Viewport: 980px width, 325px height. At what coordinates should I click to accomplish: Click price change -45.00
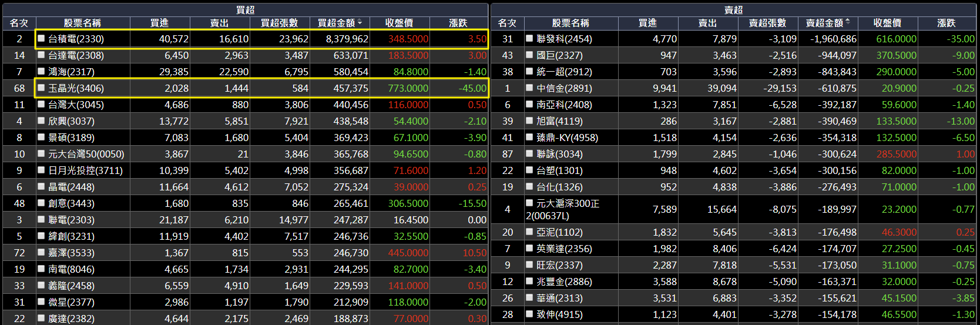[473, 88]
